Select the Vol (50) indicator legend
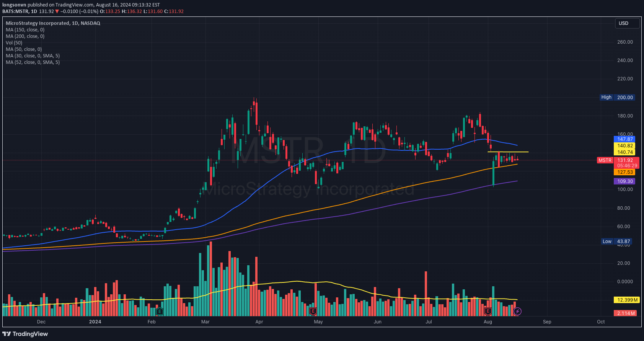Viewport: 644px width, 341px height. [x=14, y=43]
